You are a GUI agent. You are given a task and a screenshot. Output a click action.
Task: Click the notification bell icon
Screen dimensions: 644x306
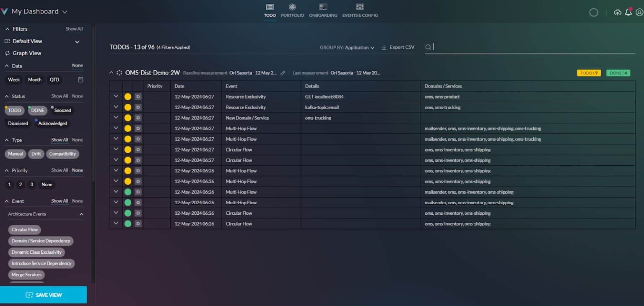coord(628,13)
